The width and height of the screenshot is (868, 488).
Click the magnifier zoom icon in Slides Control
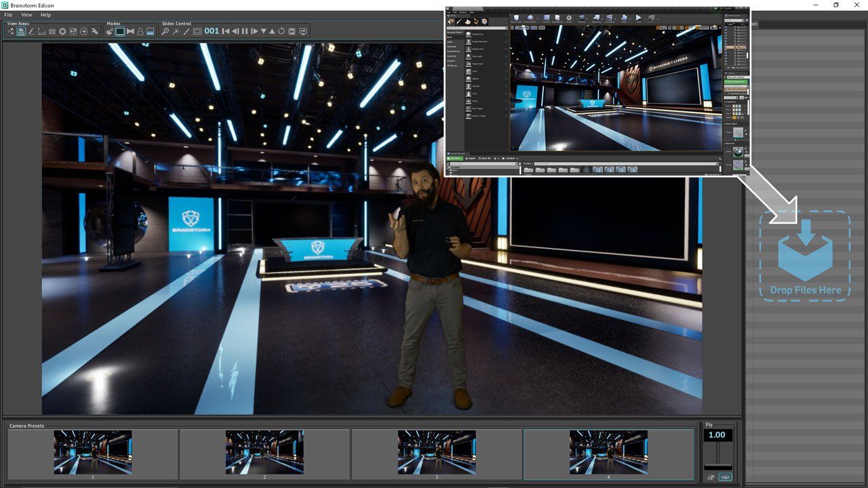(x=165, y=31)
